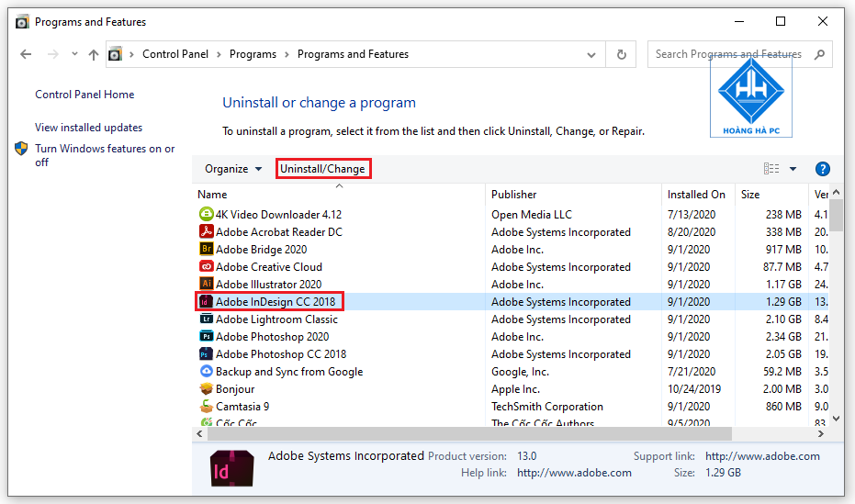855x504 pixels.
Task: Select the Camtasia 9 row name
Action: tap(242, 407)
